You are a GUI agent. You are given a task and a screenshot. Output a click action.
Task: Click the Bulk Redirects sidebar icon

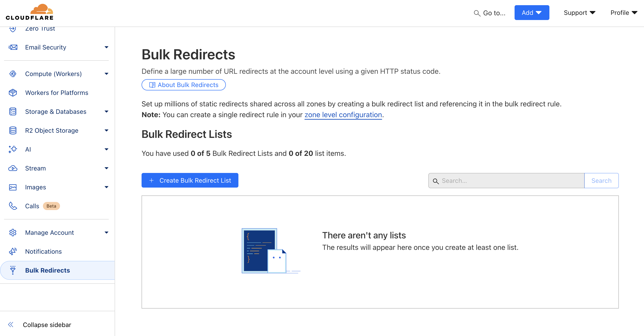(x=12, y=270)
